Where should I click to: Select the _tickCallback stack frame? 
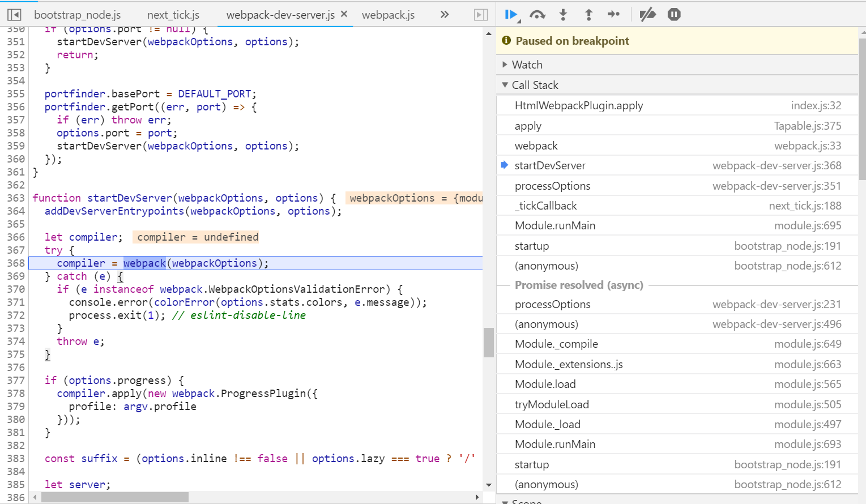tap(677, 206)
